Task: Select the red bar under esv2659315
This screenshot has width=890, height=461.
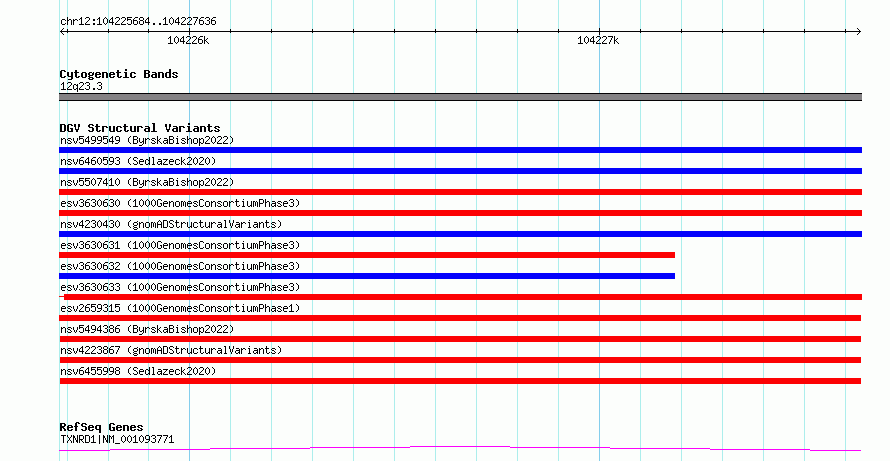Action: point(460,318)
